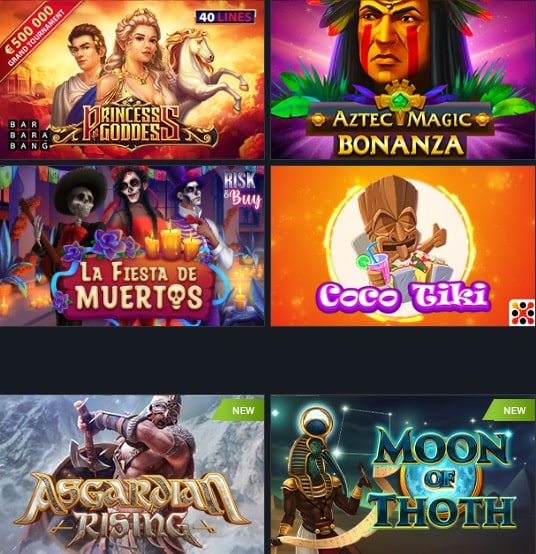Screen dimensions: 536x554
Task: Click the NEW label on Moon of Thoth
Action: [514, 411]
